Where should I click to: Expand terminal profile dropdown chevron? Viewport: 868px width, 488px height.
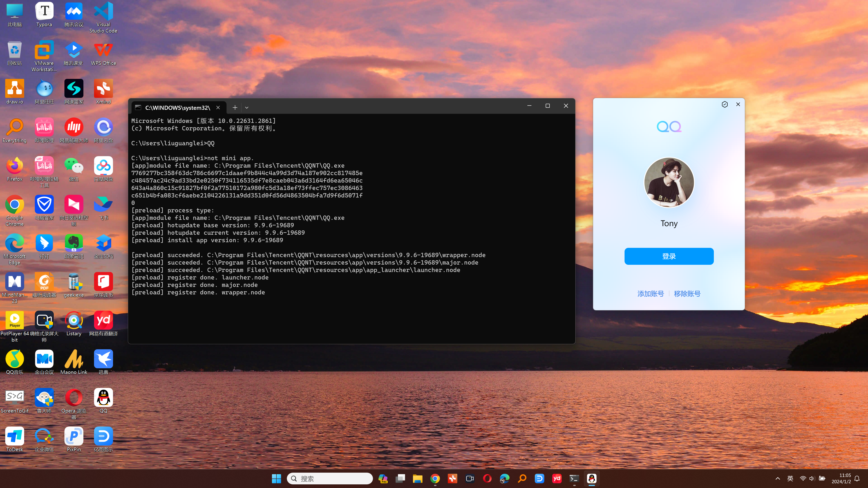[x=247, y=108]
